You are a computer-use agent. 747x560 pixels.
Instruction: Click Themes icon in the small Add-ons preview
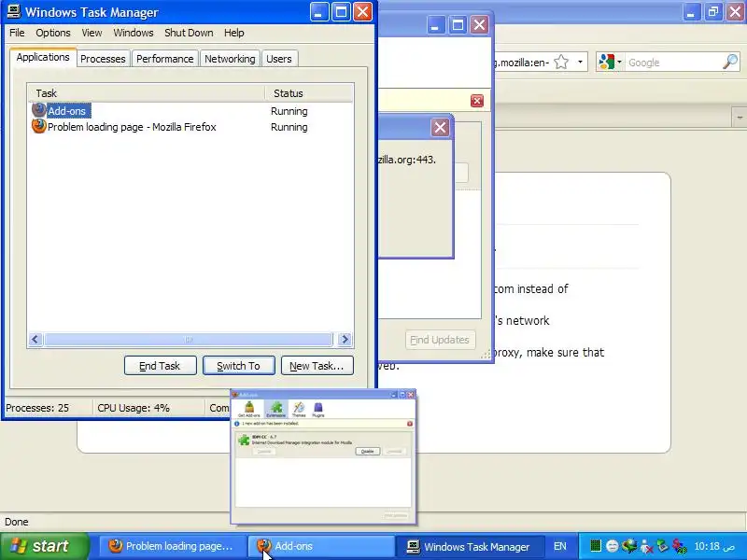[299, 409]
